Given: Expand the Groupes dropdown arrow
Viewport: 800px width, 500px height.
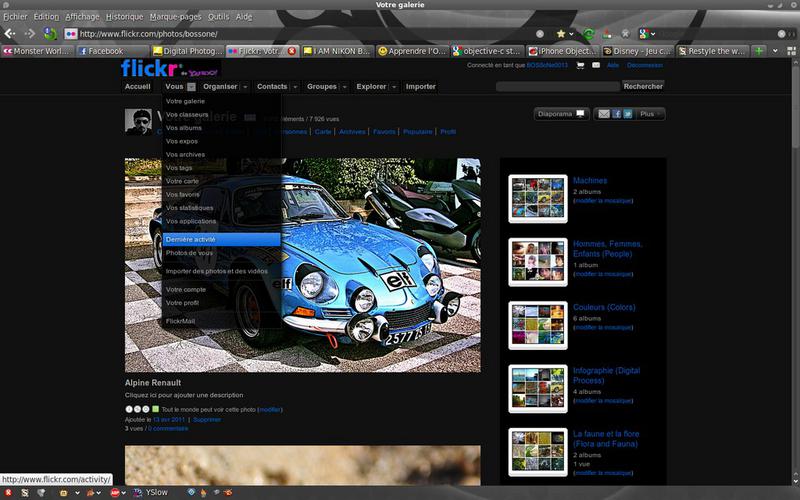Looking at the screenshot, I should tap(344, 87).
